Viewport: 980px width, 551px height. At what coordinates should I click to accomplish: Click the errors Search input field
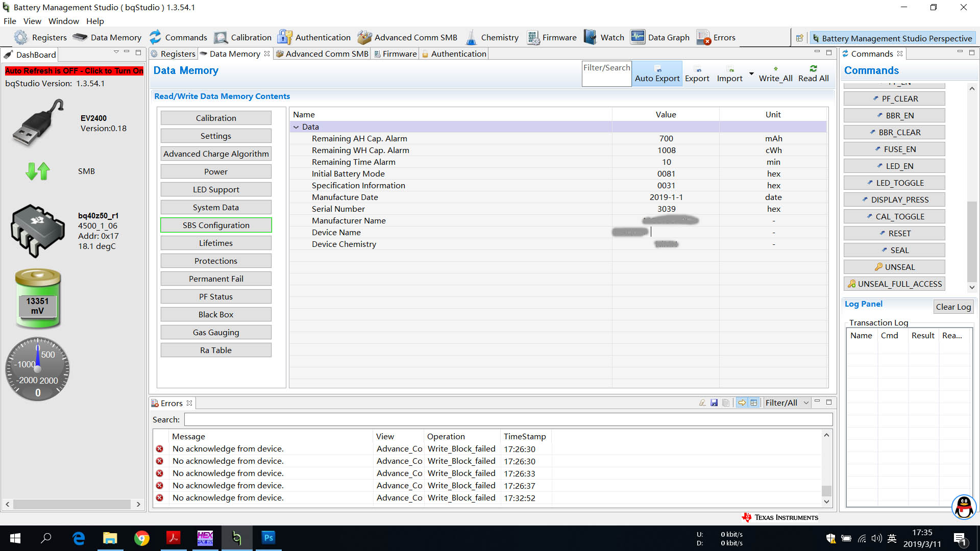point(508,419)
